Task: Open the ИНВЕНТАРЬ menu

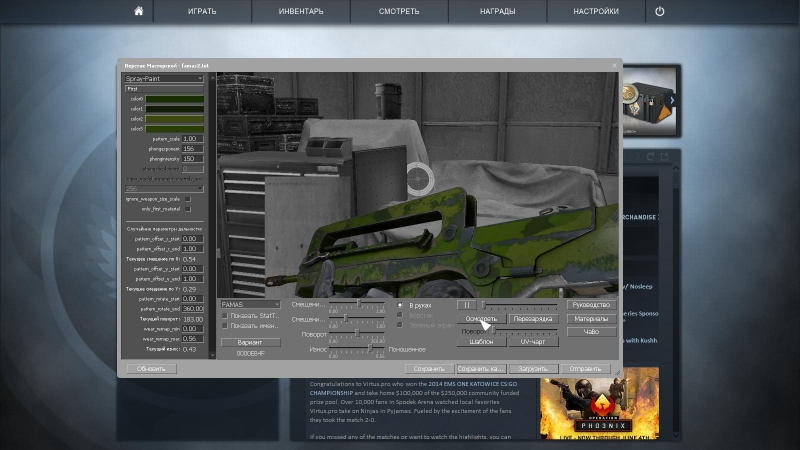Action: [301, 11]
